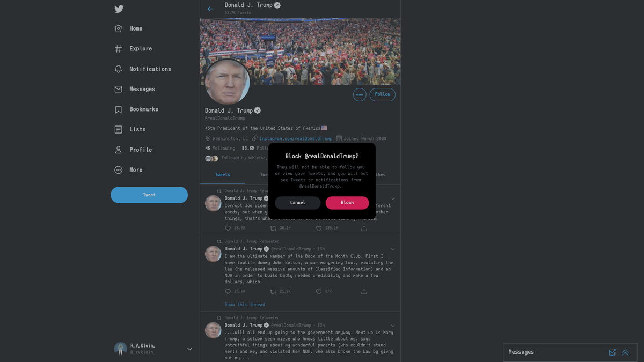Select the Tweets tab

[x=222, y=175]
